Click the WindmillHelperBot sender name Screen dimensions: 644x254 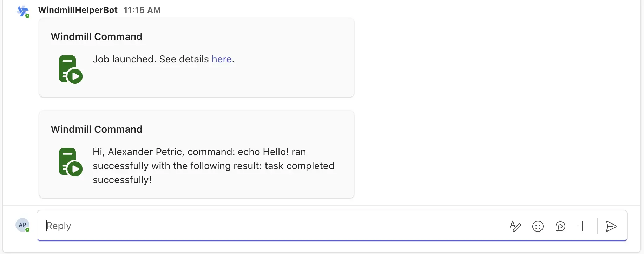[x=78, y=10]
